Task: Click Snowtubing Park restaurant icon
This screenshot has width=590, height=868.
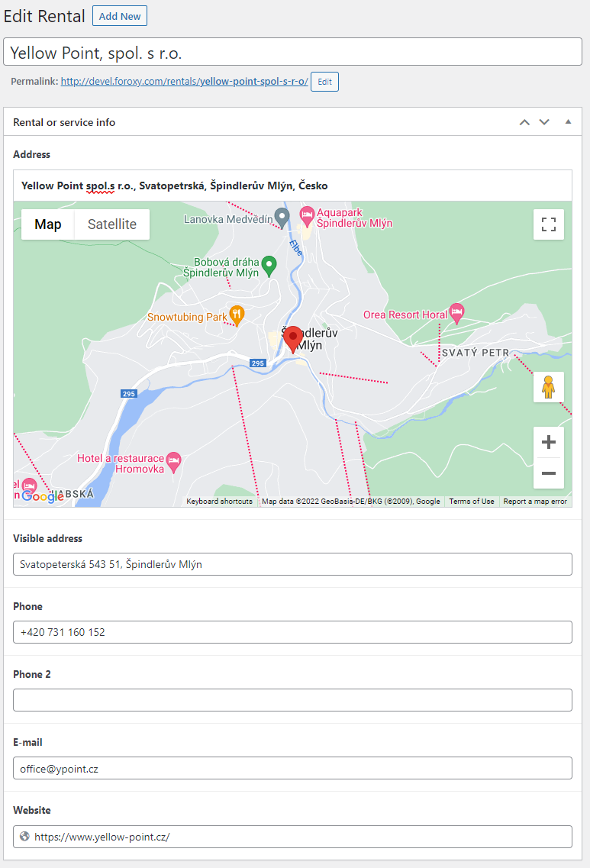Action: click(x=237, y=315)
